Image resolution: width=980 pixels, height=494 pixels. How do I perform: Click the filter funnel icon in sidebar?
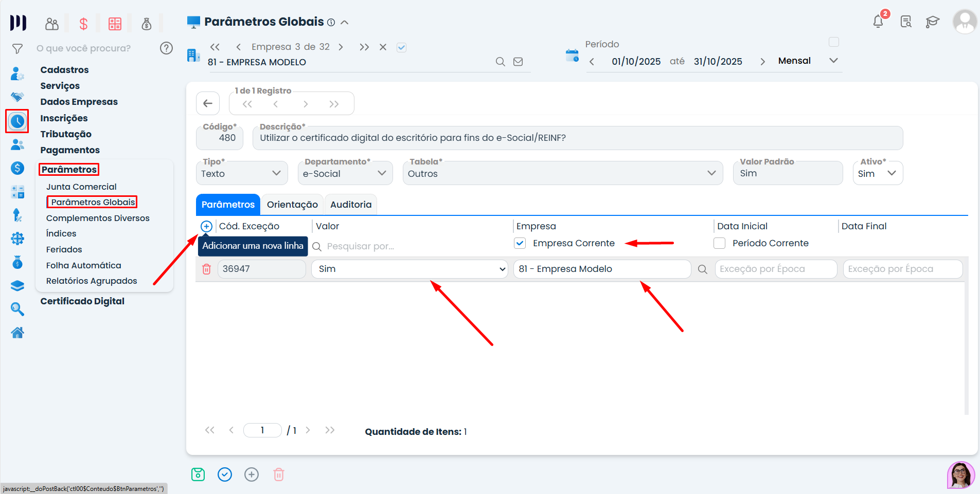[17, 49]
